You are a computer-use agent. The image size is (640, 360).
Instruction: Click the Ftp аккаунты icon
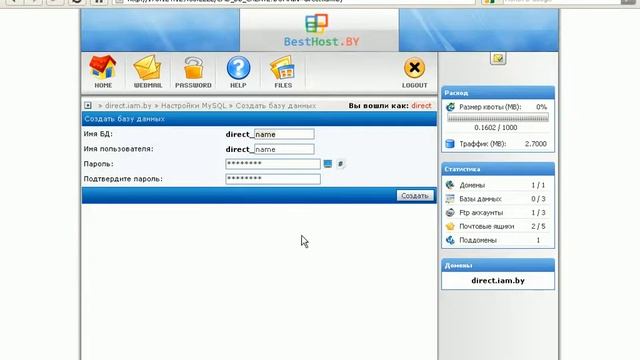pos(450,213)
